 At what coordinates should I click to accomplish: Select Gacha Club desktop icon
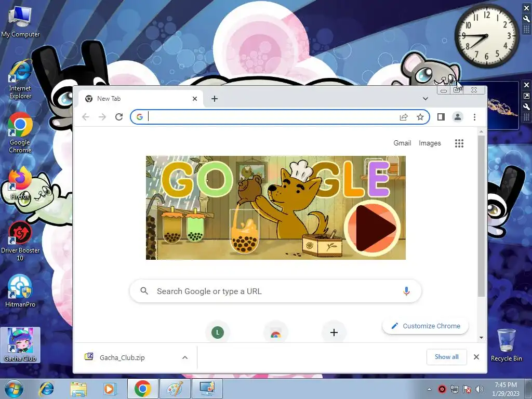(x=20, y=345)
